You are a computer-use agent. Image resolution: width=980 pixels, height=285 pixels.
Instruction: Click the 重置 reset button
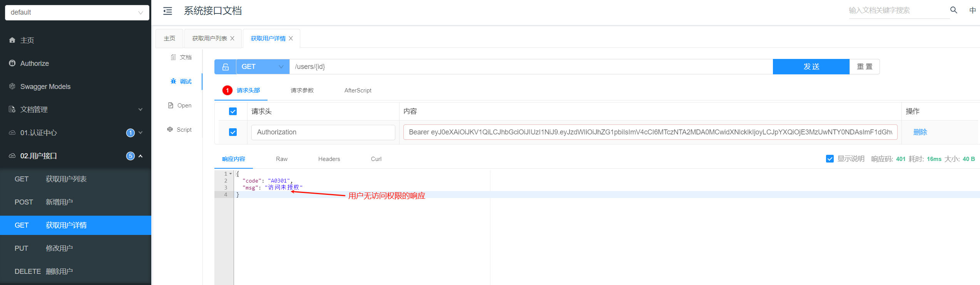coord(865,67)
